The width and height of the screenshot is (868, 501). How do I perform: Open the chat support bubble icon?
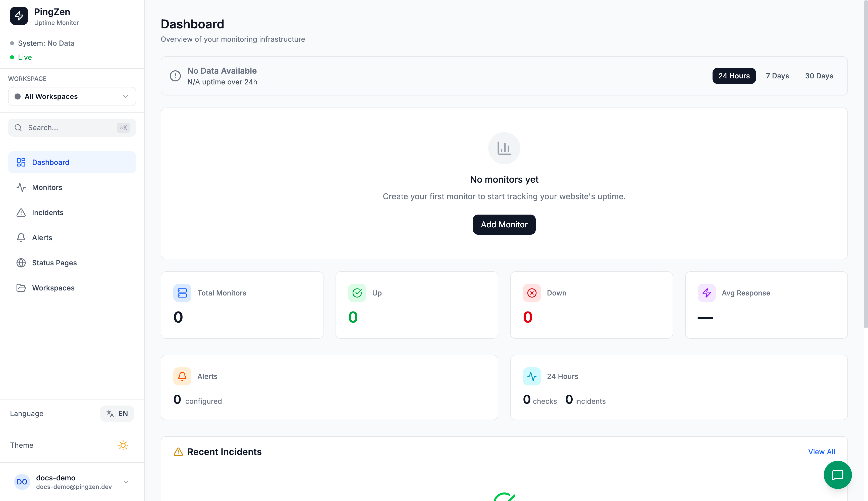pyautogui.click(x=837, y=475)
